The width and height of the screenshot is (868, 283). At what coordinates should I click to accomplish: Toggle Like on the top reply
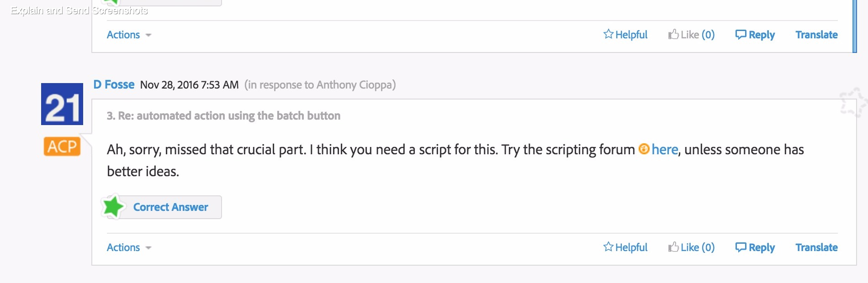coord(691,34)
